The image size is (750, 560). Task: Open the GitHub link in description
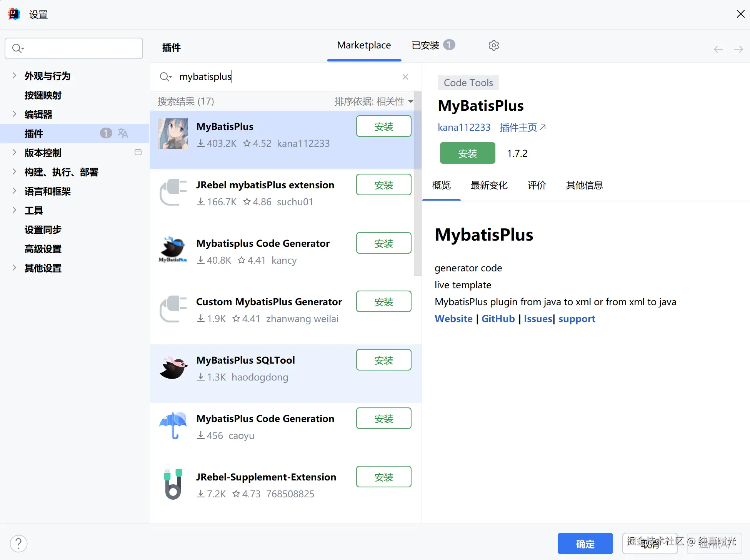point(498,319)
